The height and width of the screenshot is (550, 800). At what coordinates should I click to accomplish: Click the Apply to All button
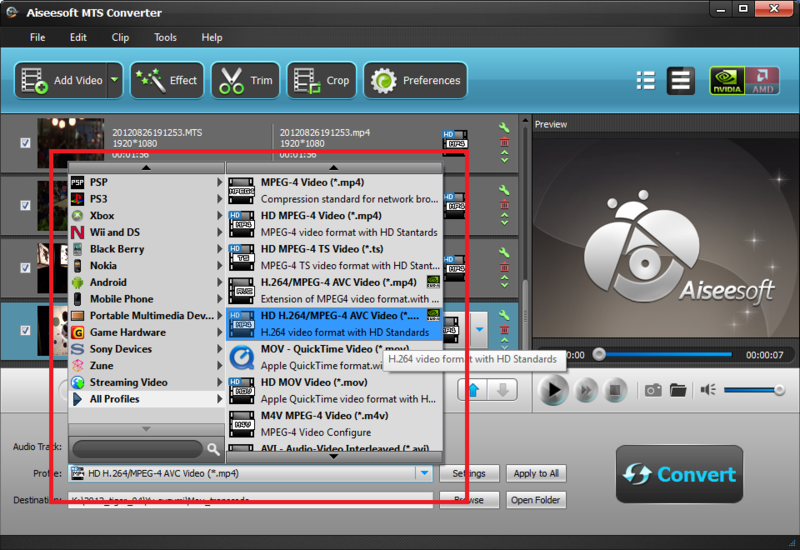pos(536,473)
